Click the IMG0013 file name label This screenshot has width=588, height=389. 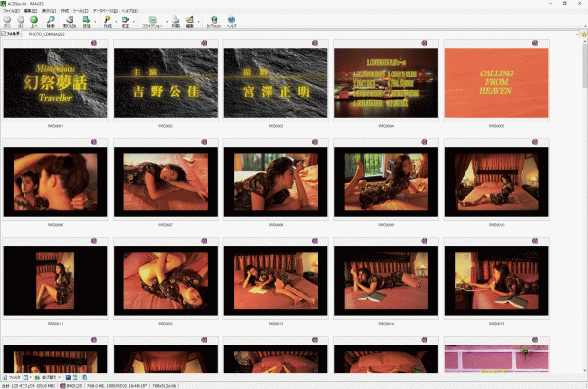(275, 324)
